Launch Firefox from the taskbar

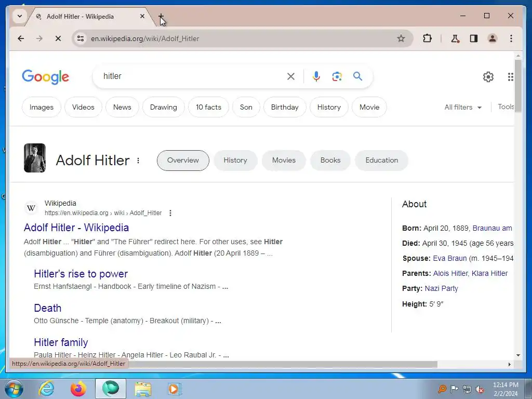coord(78,389)
